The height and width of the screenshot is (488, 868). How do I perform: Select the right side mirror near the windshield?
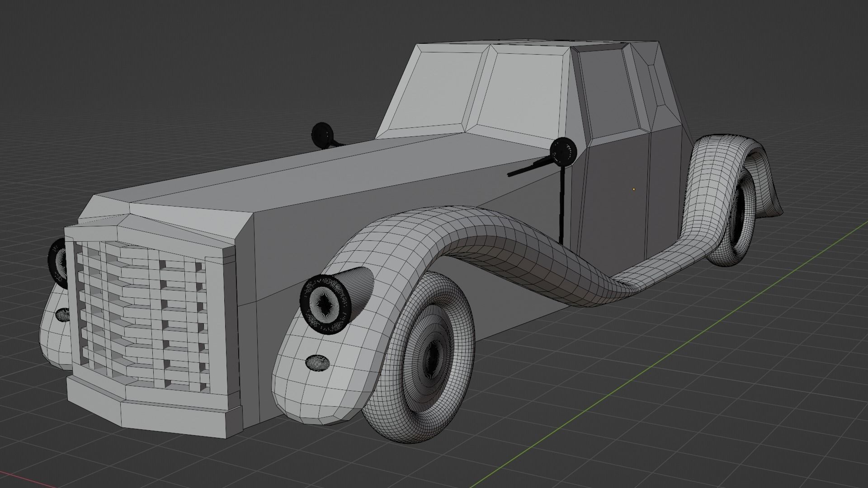pyautogui.click(x=563, y=151)
